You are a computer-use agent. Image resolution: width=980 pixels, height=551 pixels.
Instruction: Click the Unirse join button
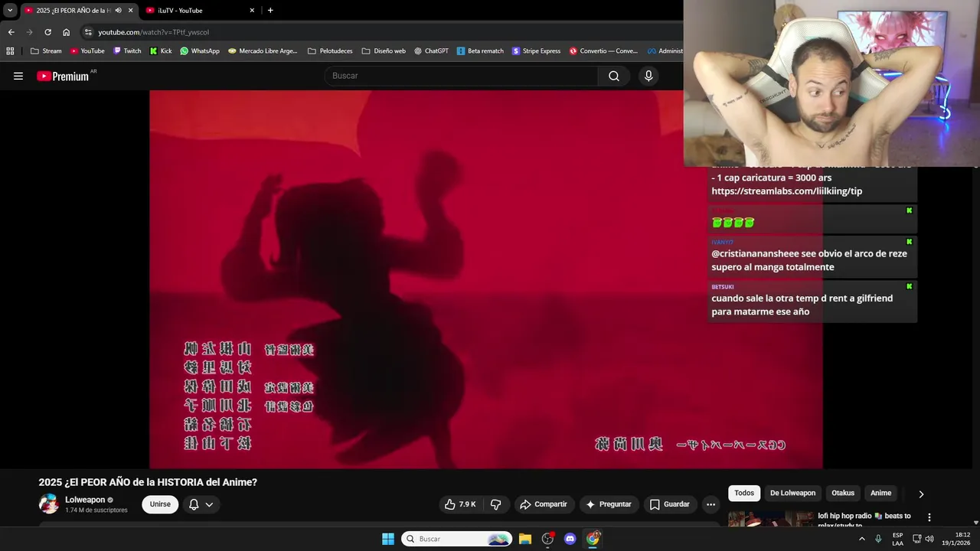coord(160,504)
